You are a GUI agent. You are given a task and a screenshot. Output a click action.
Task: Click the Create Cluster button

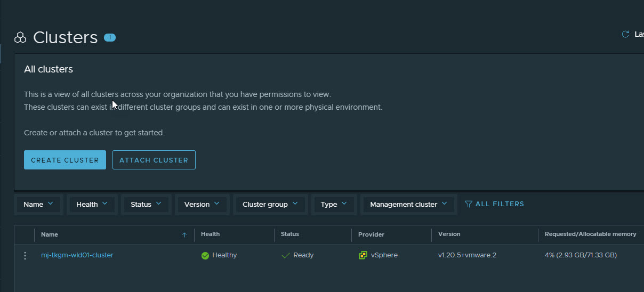coord(65,160)
